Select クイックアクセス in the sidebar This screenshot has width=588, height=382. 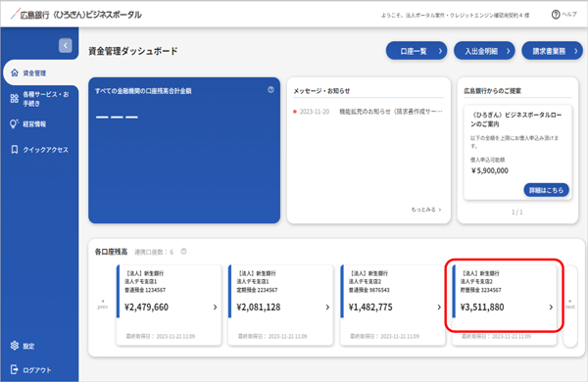[x=39, y=150]
